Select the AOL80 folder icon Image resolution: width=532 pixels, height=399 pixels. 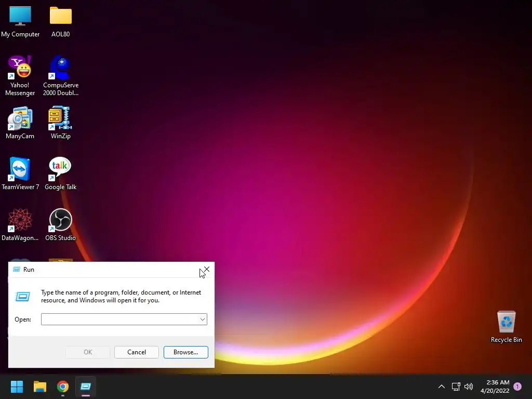61,21
